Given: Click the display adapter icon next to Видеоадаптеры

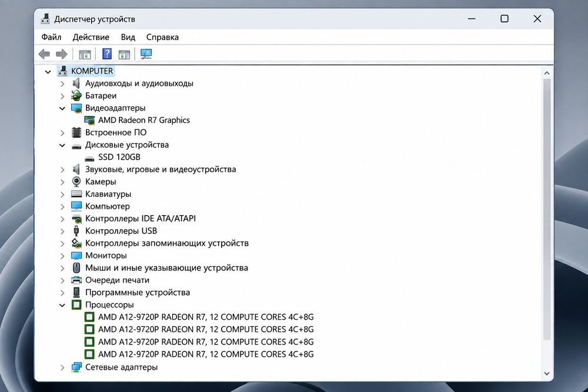Looking at the screenshot, I should (x=76, y=108).
